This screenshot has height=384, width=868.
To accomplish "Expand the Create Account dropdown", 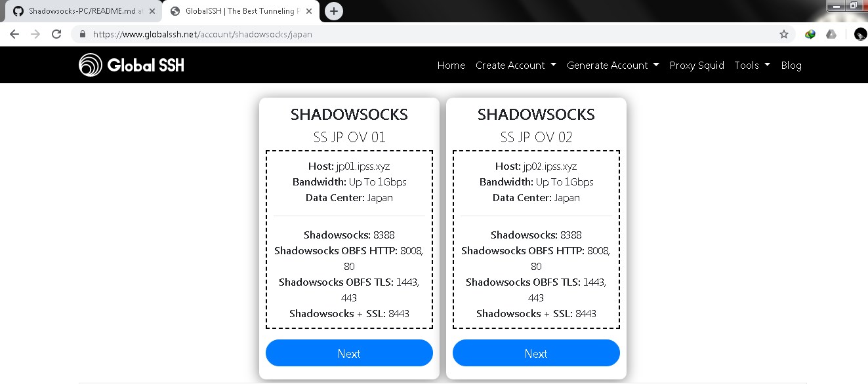I will (x=516, y=65).
